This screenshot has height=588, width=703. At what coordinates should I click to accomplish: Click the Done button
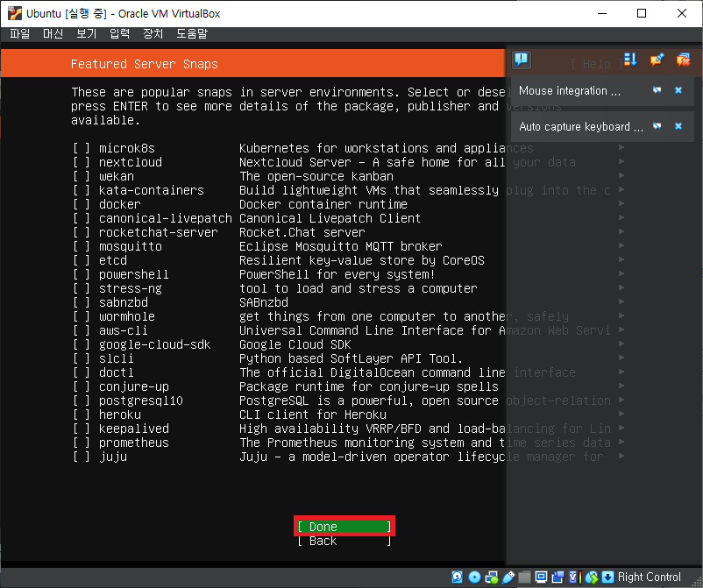(x=344, y=526)
